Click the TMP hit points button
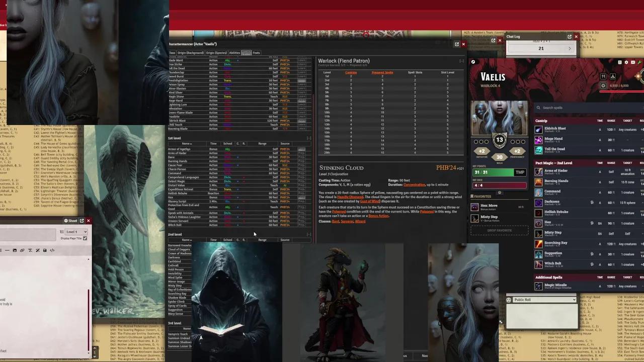 coord(520,172)
